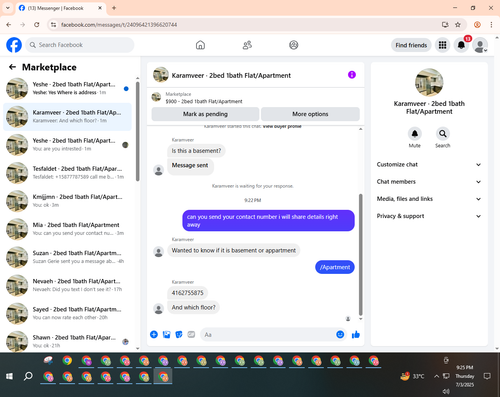Click More options
Screen dimensions: 500x397
[x=310, y=114]
